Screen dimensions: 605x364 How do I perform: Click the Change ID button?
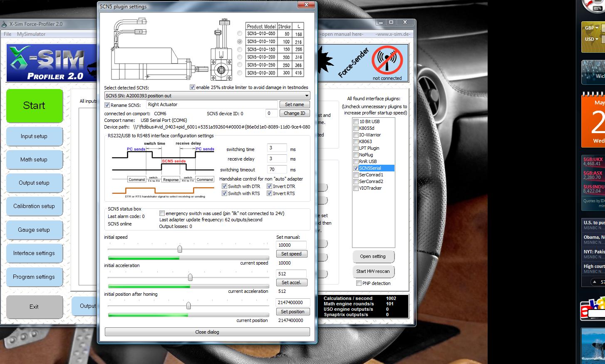click(x=295, y=113)
